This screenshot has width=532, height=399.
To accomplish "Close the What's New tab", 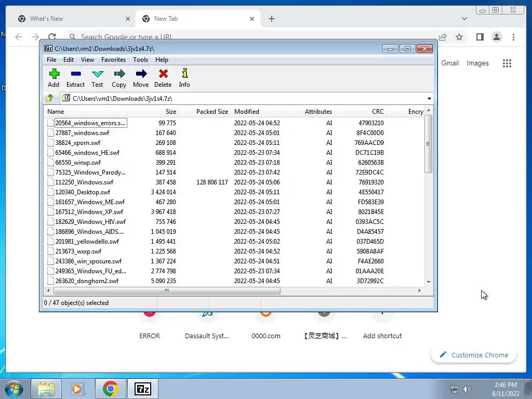I will pos(128,19).
